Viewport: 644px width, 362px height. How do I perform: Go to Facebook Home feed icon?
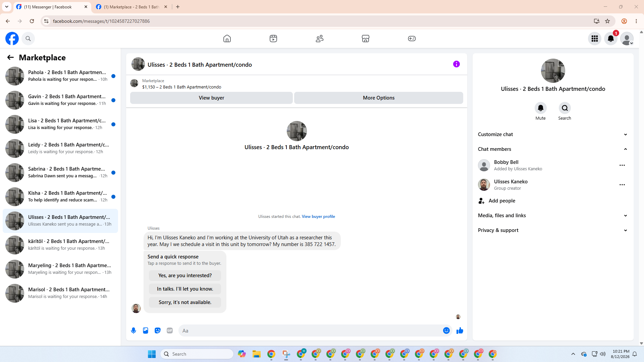227,39
